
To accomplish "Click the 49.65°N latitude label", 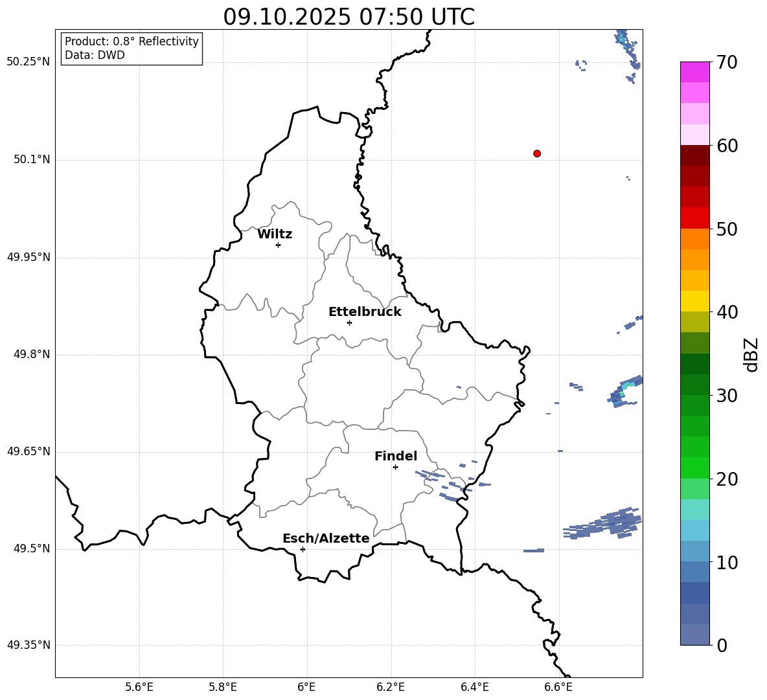I will tap(29, 451).
